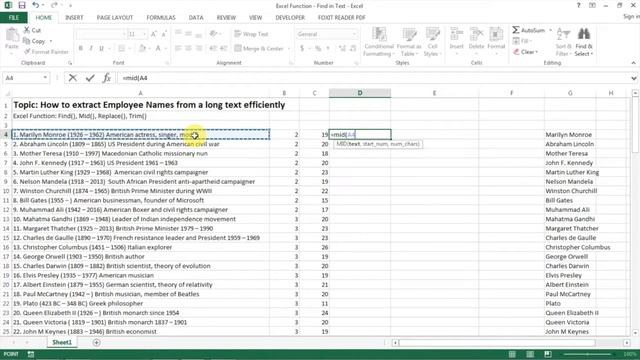This screenshot has height=360, width=640.
Task: Switch to Page Layout view in status bar
Action: tap(530, 354)
